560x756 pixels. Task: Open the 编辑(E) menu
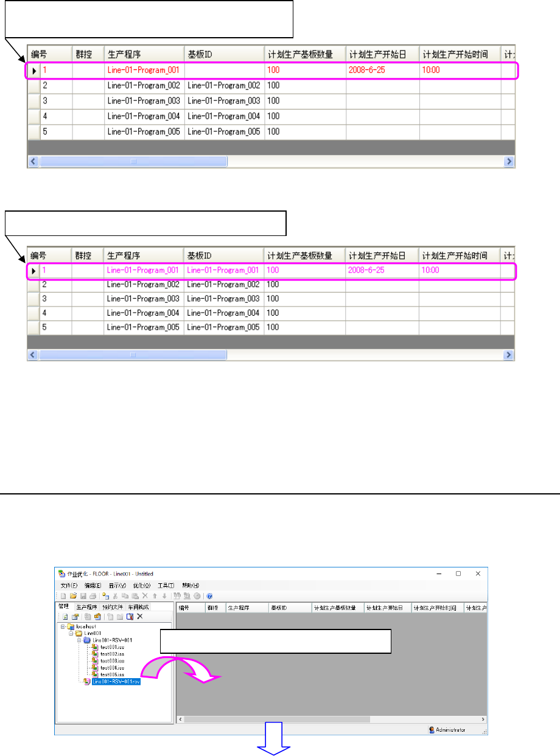pyautogui.click(x=93, y=586)
